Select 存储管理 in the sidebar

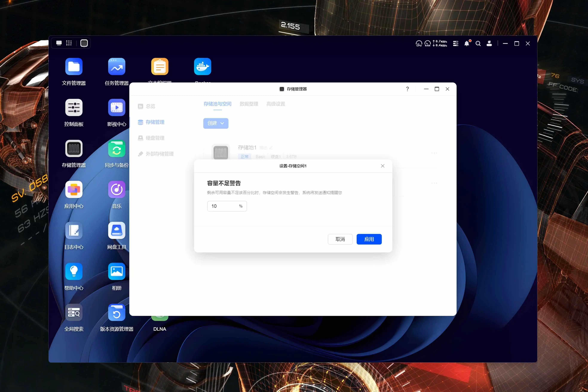click(151, 122)
